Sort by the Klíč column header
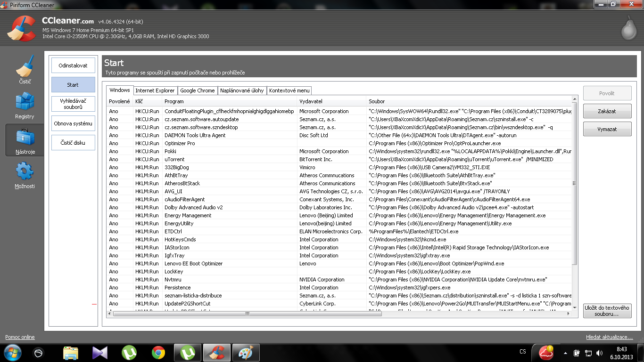Screen dimensions: 644x362 click(148, 101)
